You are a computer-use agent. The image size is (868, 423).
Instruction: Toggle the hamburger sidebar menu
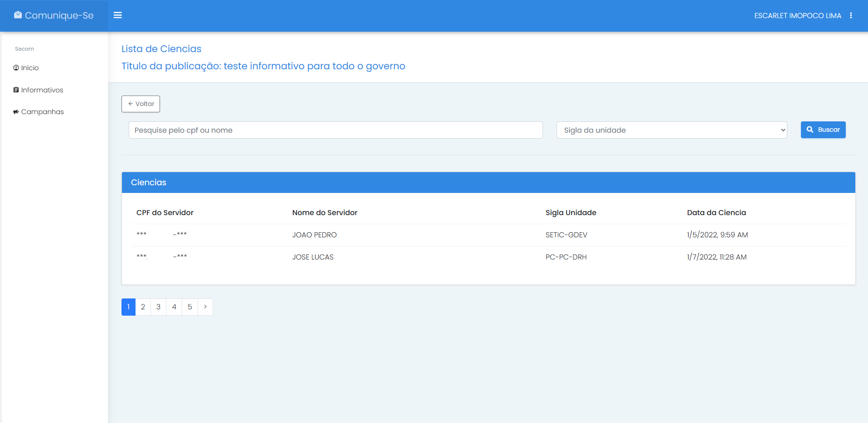point(118,15)
